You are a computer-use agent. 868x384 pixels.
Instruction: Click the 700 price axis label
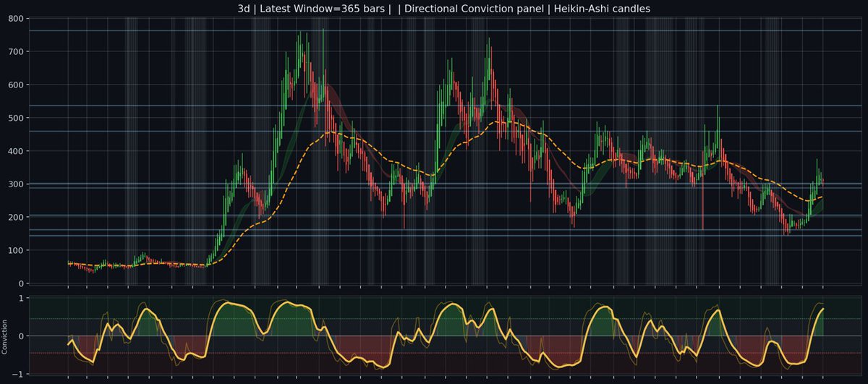click(x=15, y=52)
